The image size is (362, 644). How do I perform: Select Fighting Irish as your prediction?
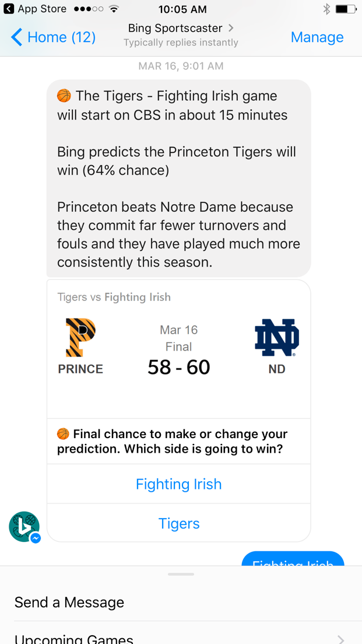[178, 484]
